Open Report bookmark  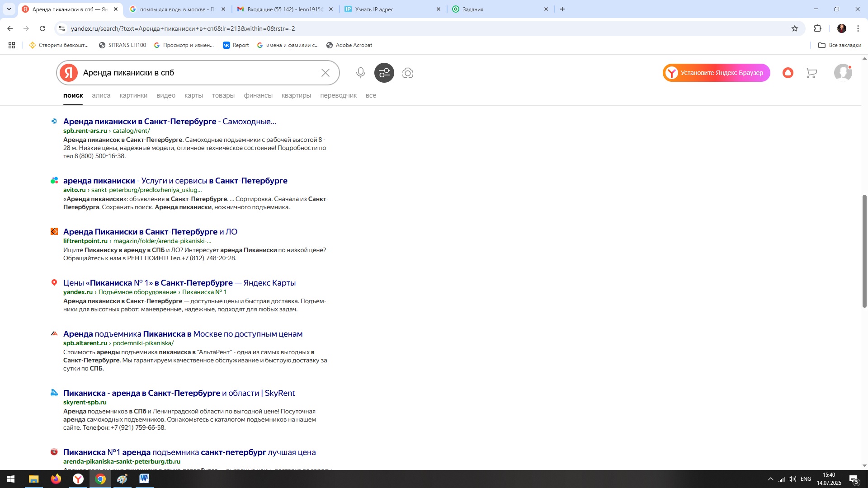[x=236, y=45]
